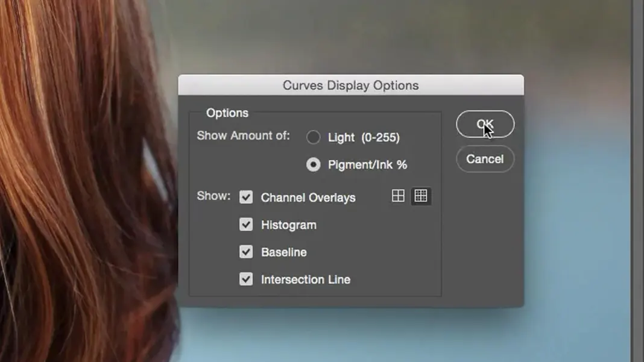
Task: Click the Curves Display Options title bar
Action: click(x=351, y=85)
